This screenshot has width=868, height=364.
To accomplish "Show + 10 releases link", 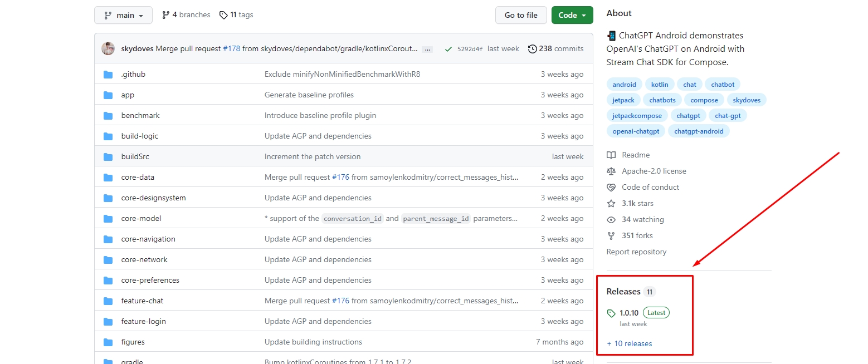I will 629,343.
